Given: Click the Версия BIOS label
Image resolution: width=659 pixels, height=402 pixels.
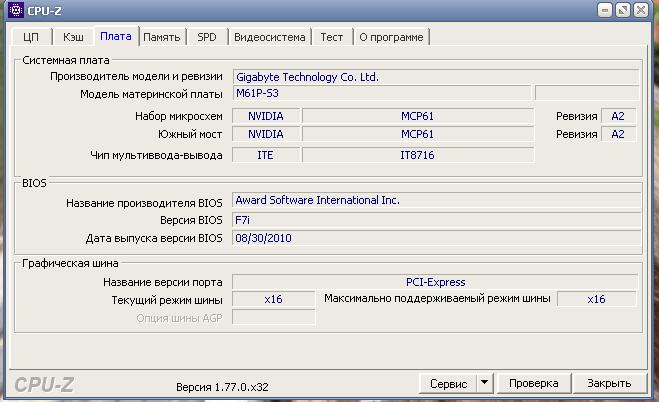Looking at the screenshot, I should point(191,220).
